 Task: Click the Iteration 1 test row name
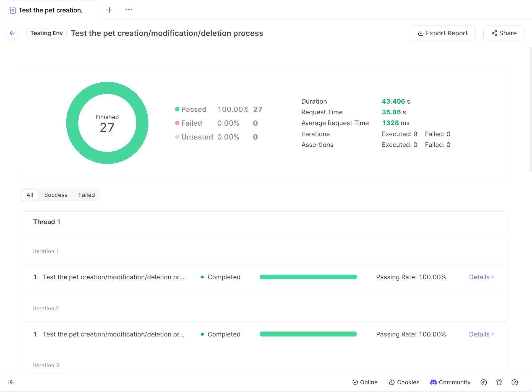tap(114, 277)
